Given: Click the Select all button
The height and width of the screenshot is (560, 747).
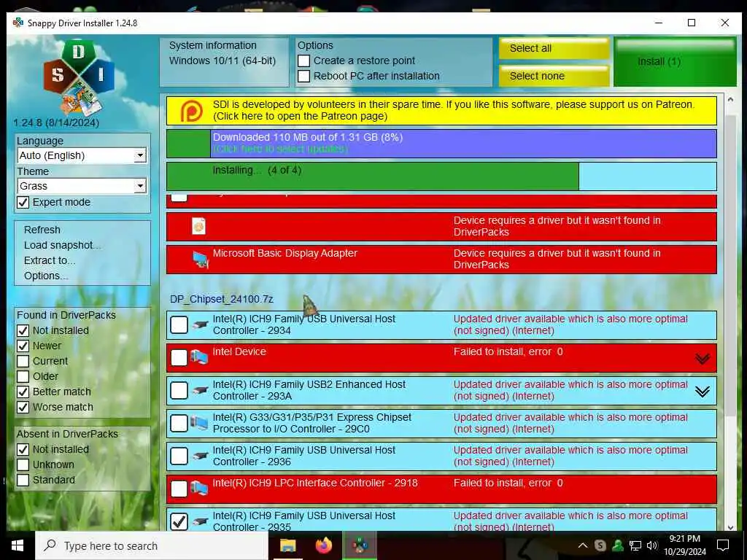Looking at the screenshot, I should [x=554, y=48].
